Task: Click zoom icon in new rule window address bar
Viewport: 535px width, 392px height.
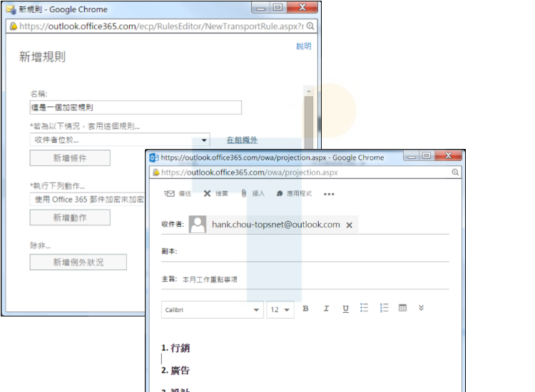Action: [310, 26]
